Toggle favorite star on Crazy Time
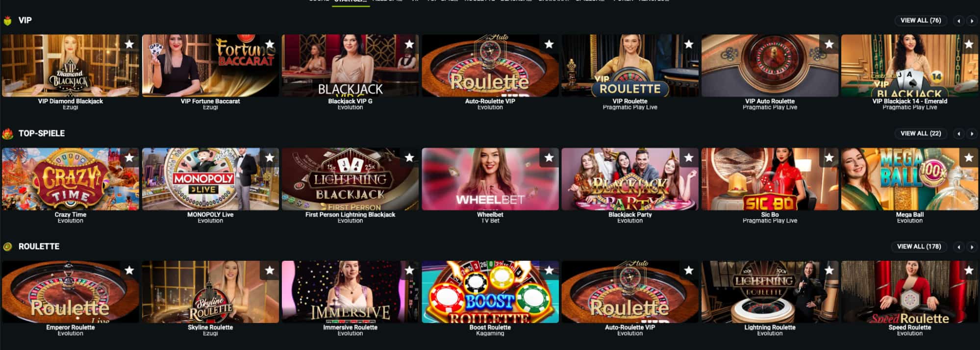Screen dimensions: 980x350 129,157
